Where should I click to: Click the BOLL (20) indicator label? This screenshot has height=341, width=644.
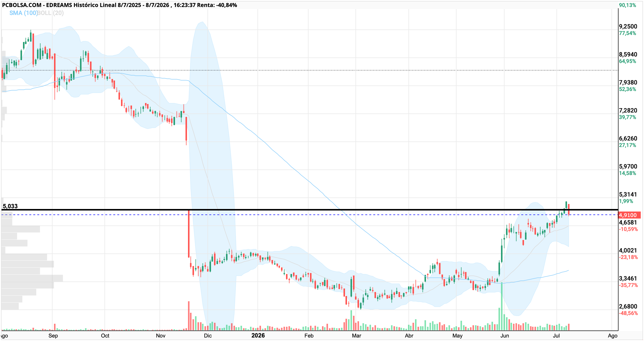point(50,13)
